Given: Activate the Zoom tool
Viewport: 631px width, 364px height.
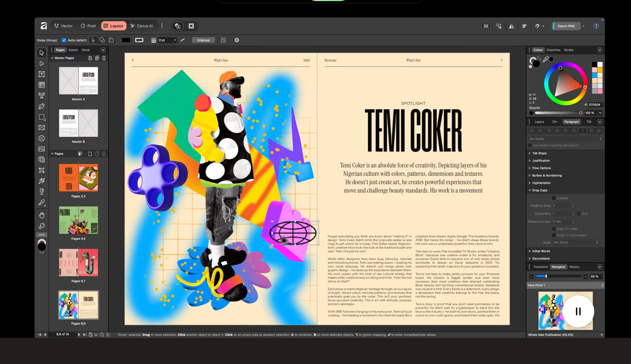Looking at the screenshot, I should [x=42, y=226].
